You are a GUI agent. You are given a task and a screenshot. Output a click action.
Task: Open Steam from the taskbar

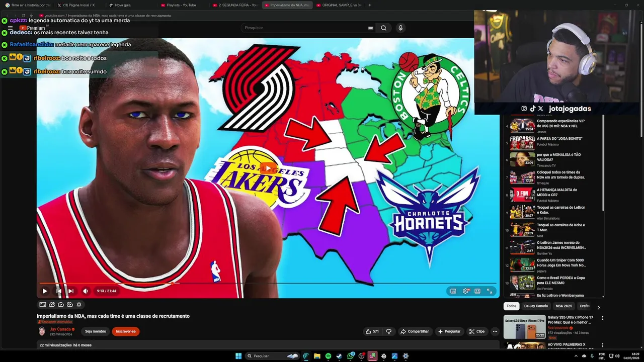339,356
